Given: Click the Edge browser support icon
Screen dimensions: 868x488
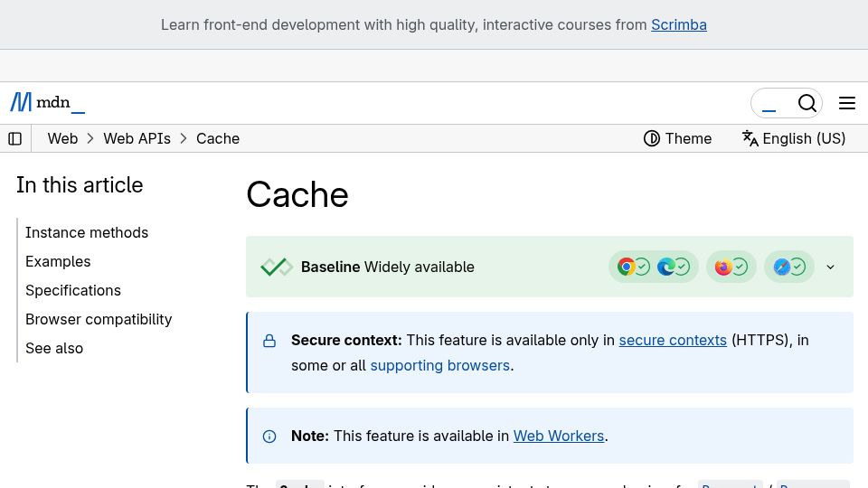Looking at the screenshot, I should click(x=666, y=267).
